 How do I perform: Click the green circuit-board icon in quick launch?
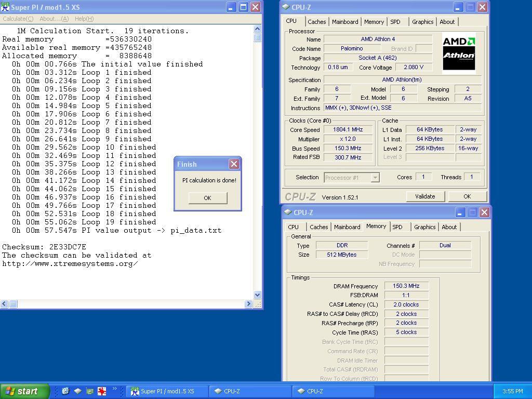tap(89, 391)
